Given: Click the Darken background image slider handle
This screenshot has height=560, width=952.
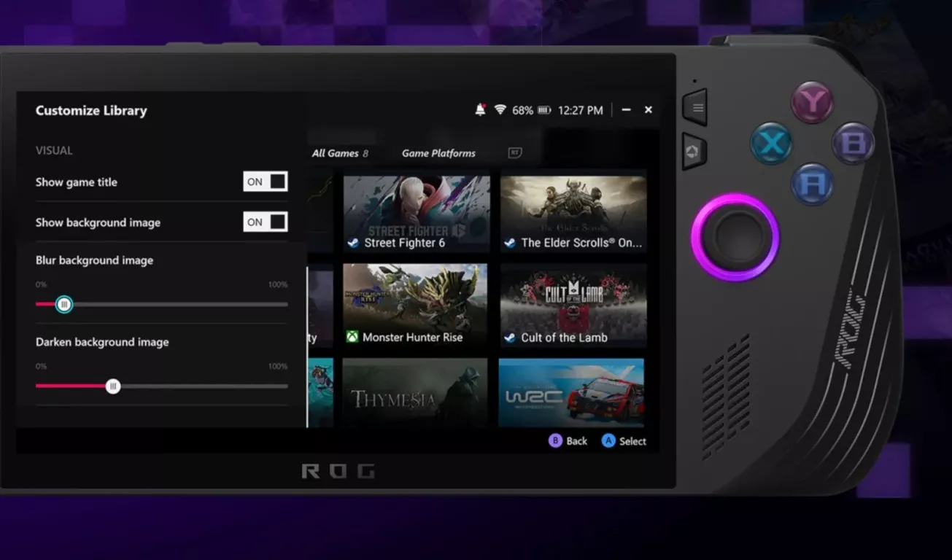Looking at the screenshot, I should [x=113, y=386].
